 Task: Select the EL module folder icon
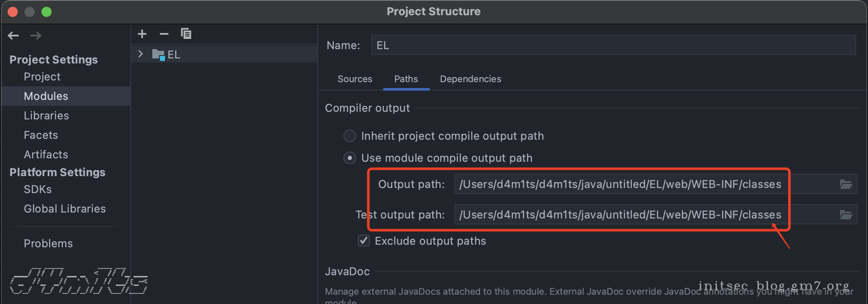point(158,55)
